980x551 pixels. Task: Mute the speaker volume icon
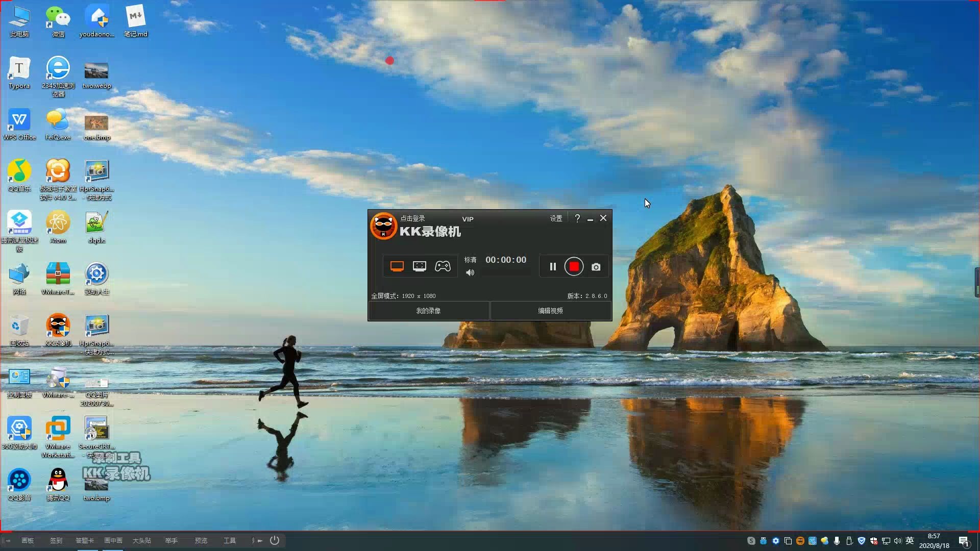(470, 273)
